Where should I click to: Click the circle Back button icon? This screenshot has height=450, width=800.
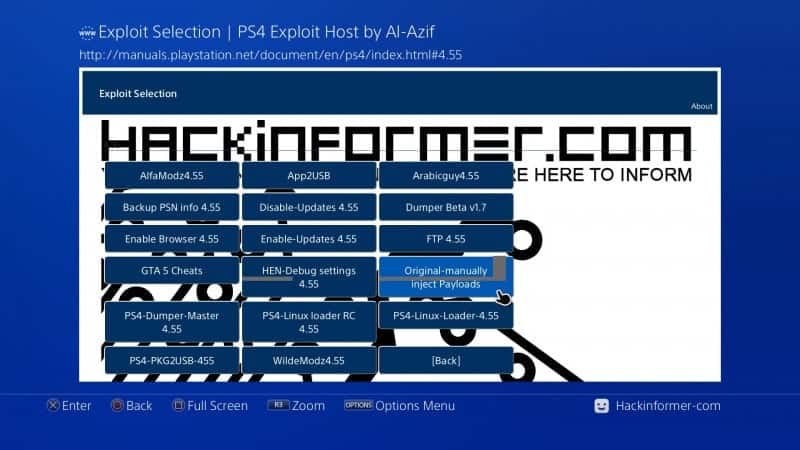117,406
